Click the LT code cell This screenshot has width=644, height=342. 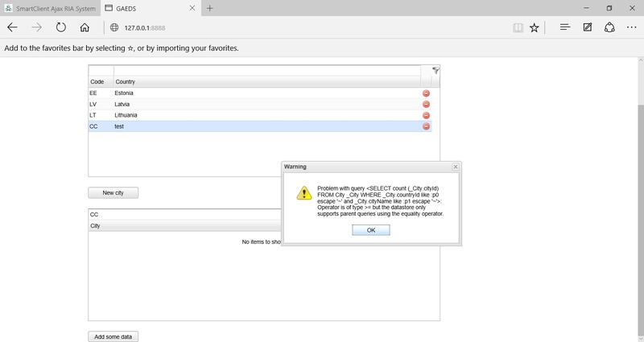101,115
